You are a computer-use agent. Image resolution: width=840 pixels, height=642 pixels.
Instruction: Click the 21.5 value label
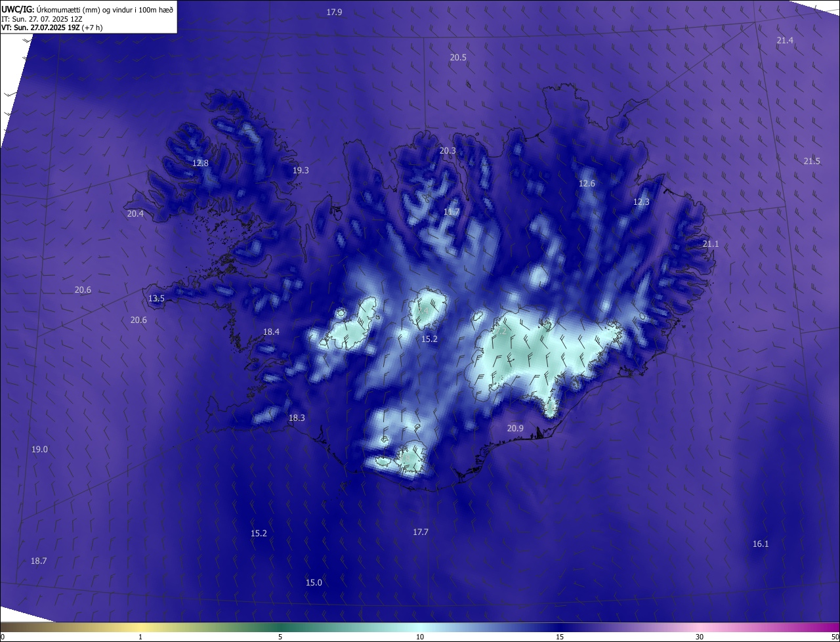click(x=812, y=161)
